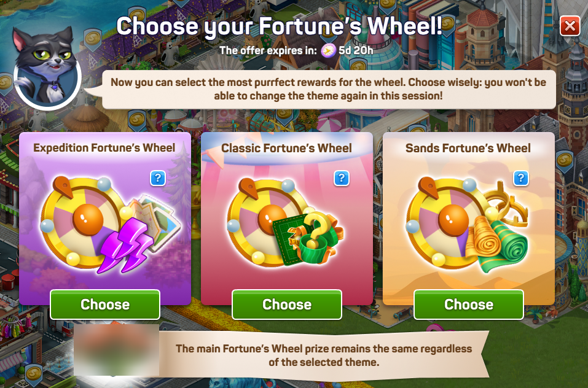Choose the Sands Fortune's Wheel

(469, 305)
